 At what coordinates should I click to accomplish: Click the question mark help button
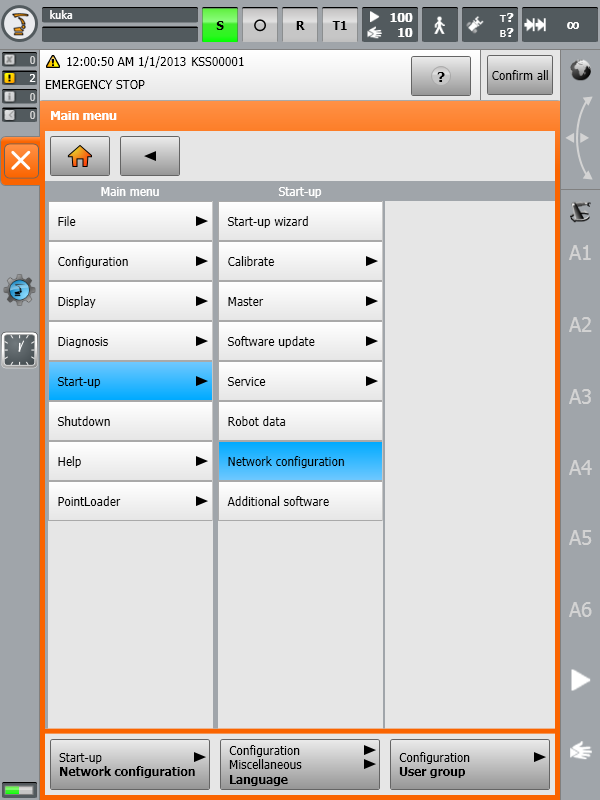click(x=441, y=76)
